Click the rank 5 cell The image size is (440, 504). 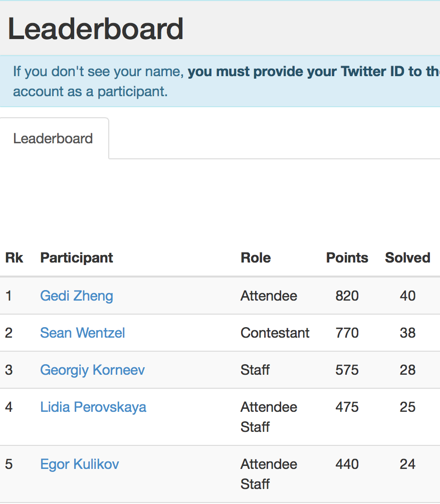click(9, 464)
